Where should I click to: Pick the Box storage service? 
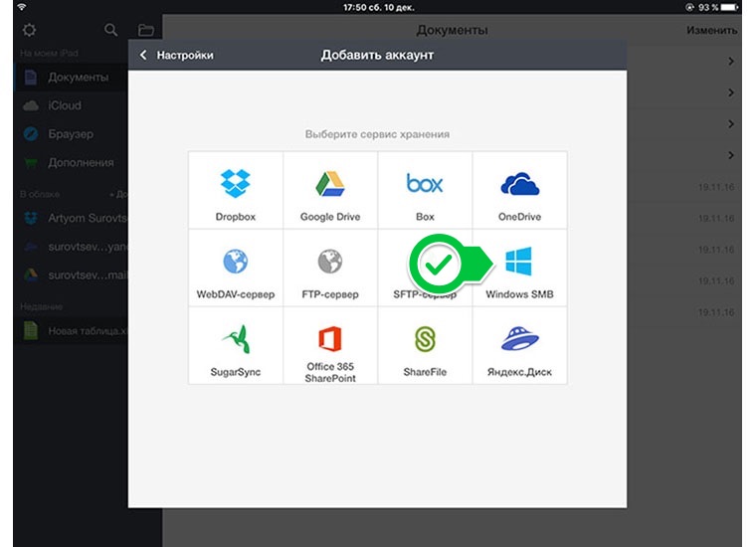425,190
